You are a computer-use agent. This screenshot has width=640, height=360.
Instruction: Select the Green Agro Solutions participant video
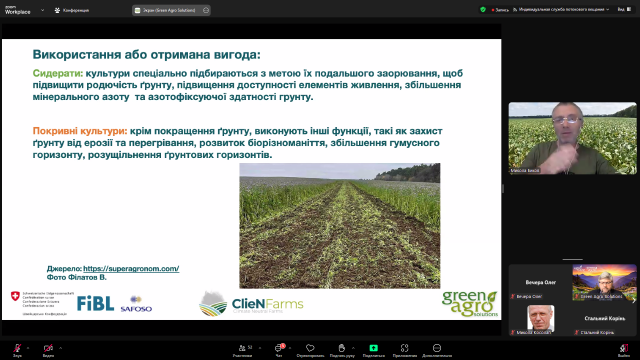tap(604, 282)
